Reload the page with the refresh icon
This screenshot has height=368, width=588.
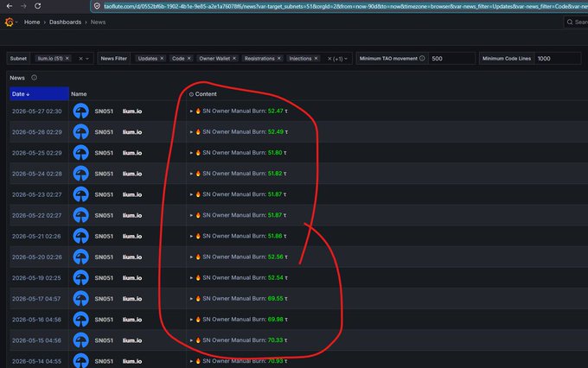click(x=37, y=6)
